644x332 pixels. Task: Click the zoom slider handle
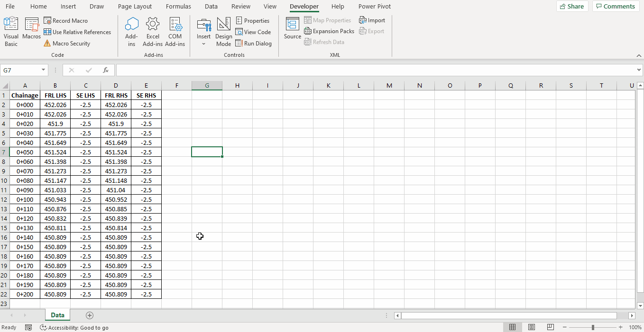click(x=593, y=327)
